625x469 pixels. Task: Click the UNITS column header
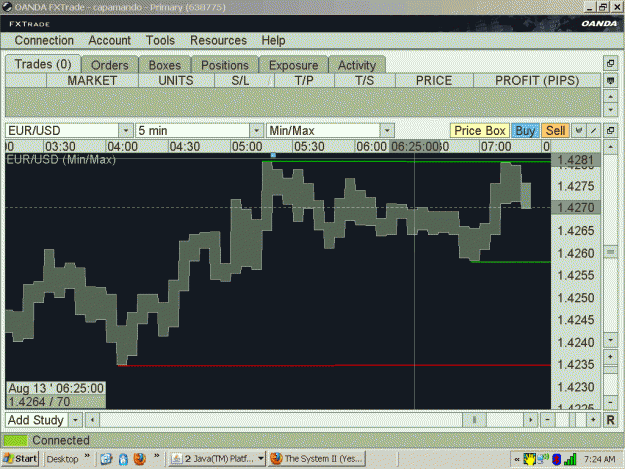click(x=176, y=80)
